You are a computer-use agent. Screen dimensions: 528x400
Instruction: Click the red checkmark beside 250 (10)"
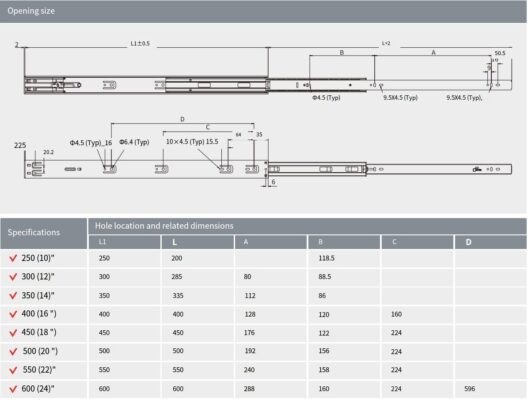[13, 258]
